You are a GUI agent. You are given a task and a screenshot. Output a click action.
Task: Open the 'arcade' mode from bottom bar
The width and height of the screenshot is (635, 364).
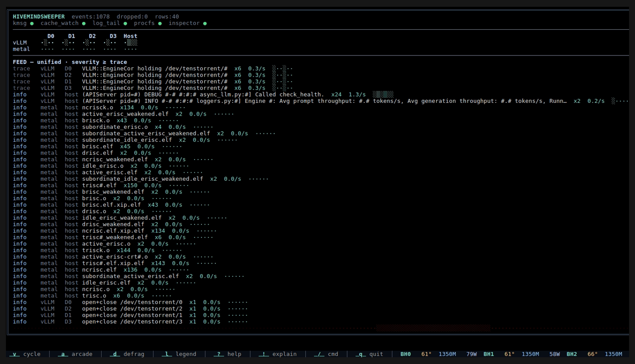point(75,354)
